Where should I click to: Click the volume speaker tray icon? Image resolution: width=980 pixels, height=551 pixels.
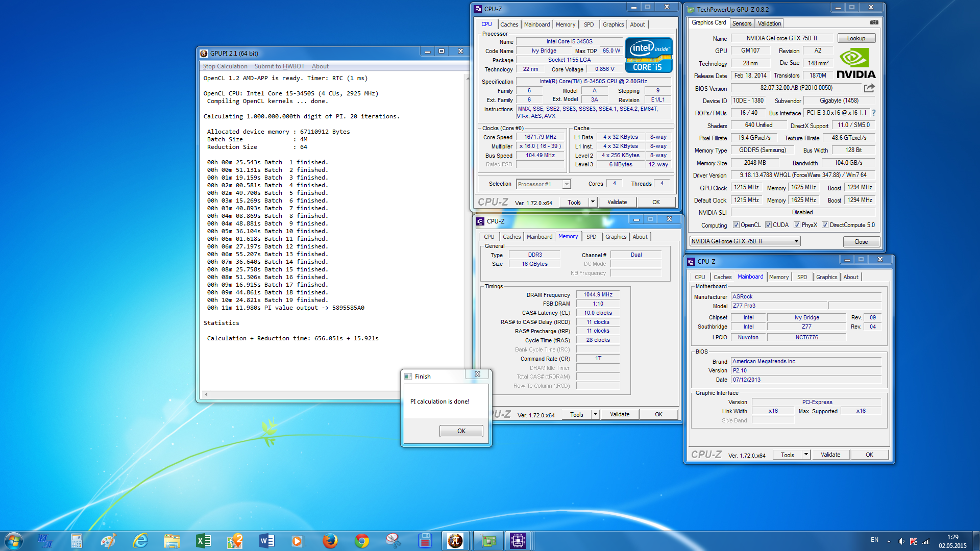(901, 541)
